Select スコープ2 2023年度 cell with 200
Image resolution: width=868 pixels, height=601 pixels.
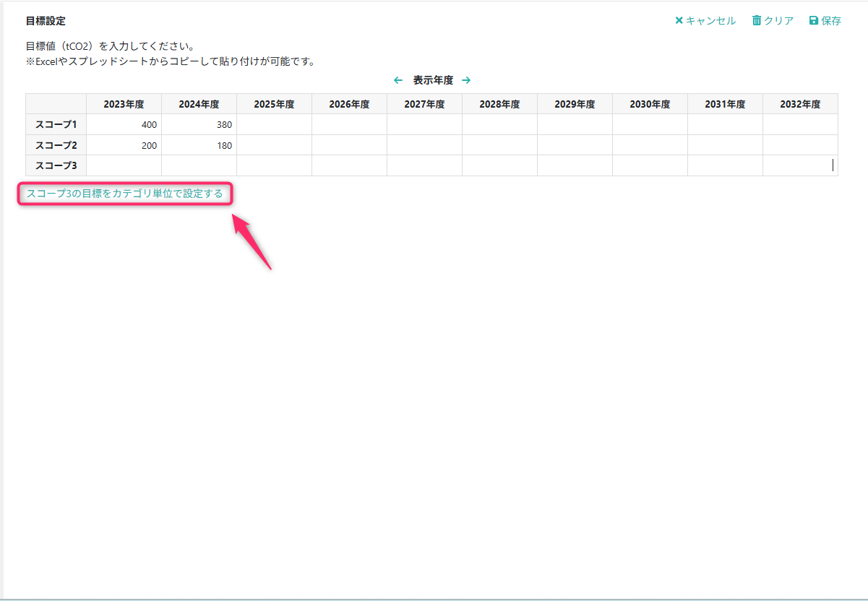[x=124, y=145]
